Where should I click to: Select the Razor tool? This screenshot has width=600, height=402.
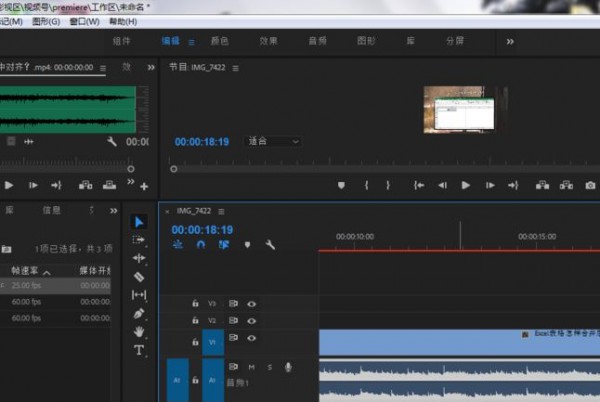click(x=139, y=277)
